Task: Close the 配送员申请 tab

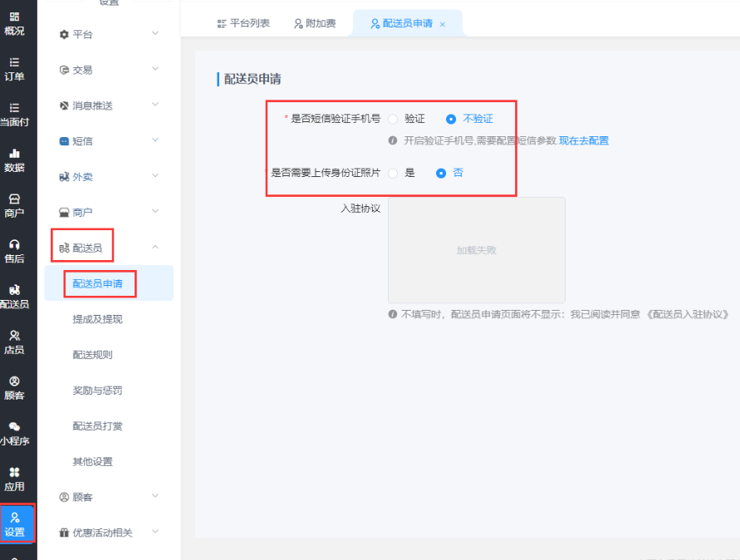Action: [443, 25]
